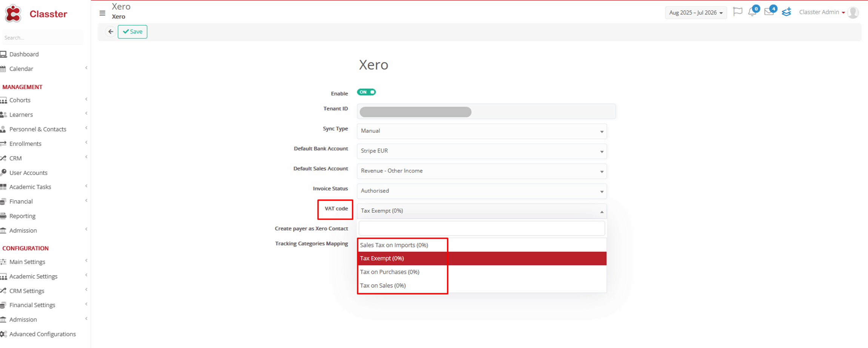Toggle the hamburger sidebar menu icon
868x348 pixels.
[x=102, y=13]
